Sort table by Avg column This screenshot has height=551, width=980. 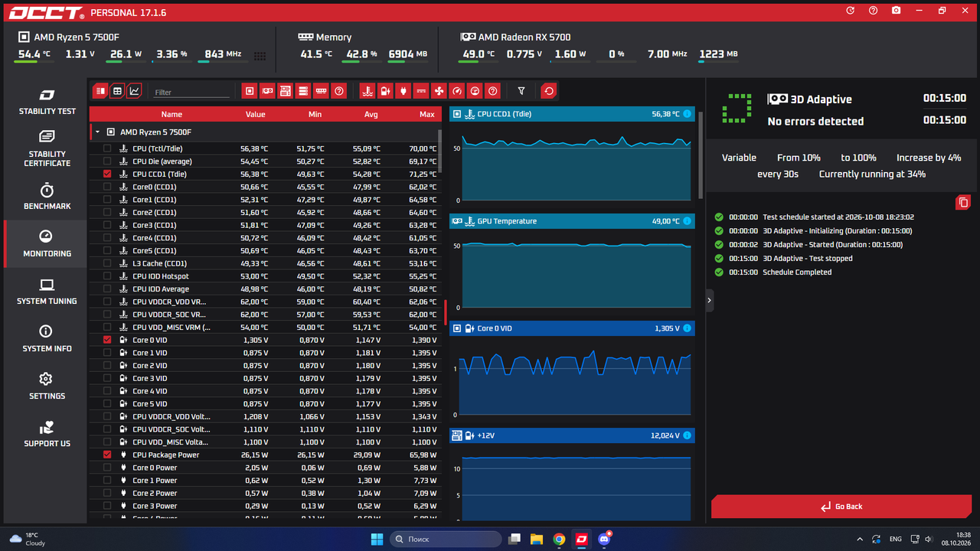pos(371,114)
